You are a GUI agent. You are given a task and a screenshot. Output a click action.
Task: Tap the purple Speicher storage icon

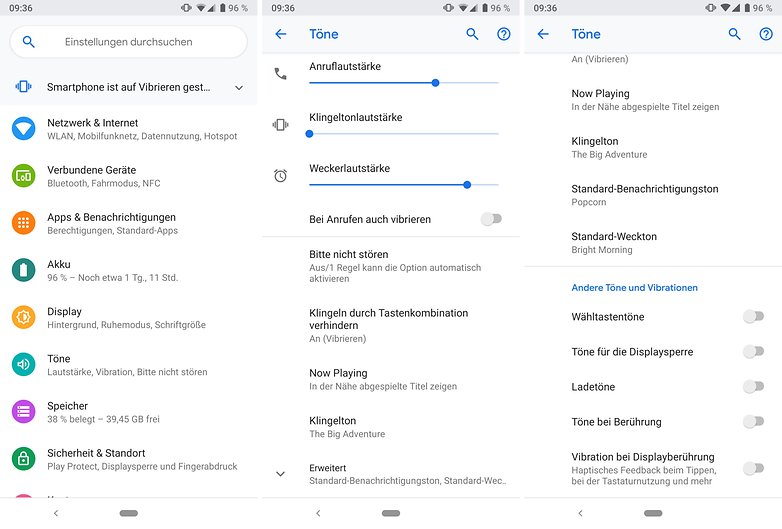pos(23,411)
